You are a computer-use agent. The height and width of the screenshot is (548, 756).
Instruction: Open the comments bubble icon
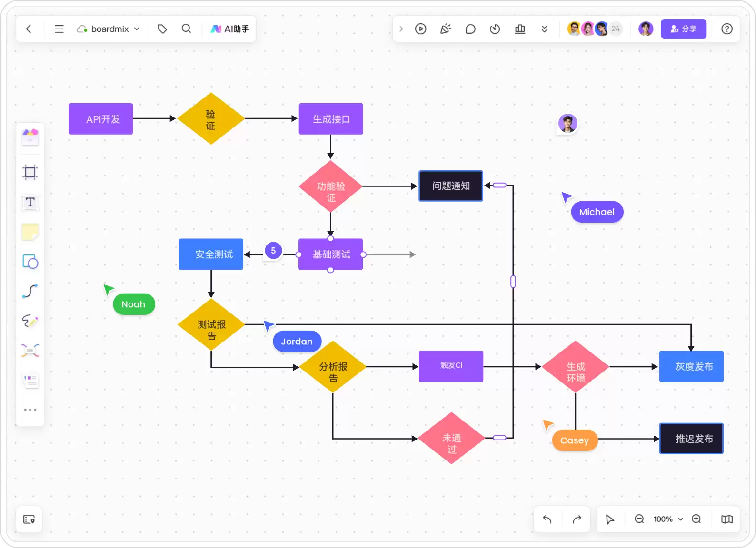click(470, 29)
